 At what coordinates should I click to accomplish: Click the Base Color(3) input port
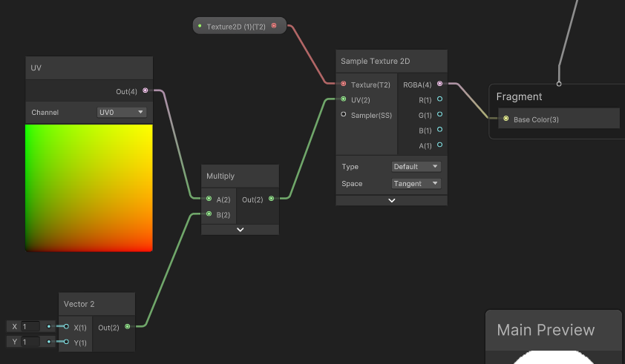point(505,119)
